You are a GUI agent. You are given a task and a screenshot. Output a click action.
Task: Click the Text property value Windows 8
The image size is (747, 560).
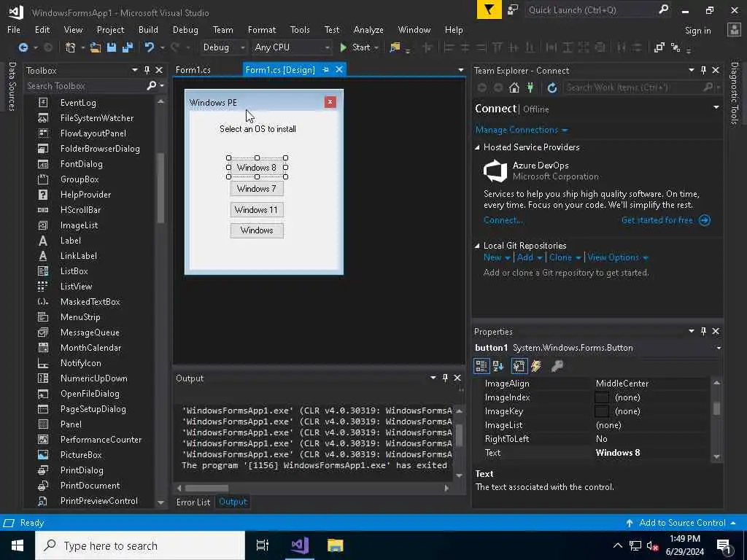coord(618,453)
